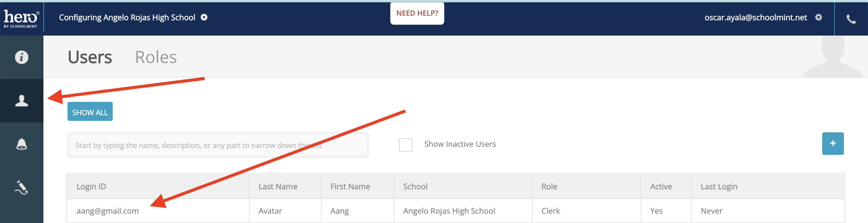868x223 pixels.
Task: Select the Users person sidebar icon
Action: pos(22,101)
